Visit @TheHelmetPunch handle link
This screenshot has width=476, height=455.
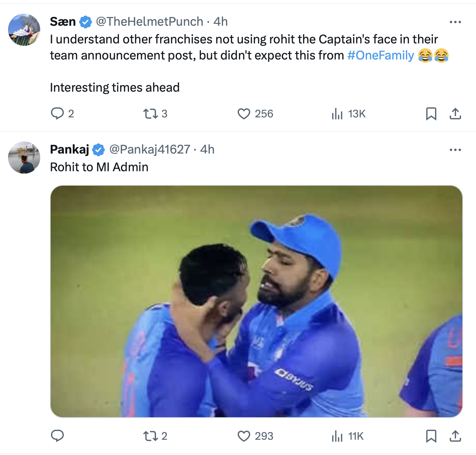coord(150,22)
